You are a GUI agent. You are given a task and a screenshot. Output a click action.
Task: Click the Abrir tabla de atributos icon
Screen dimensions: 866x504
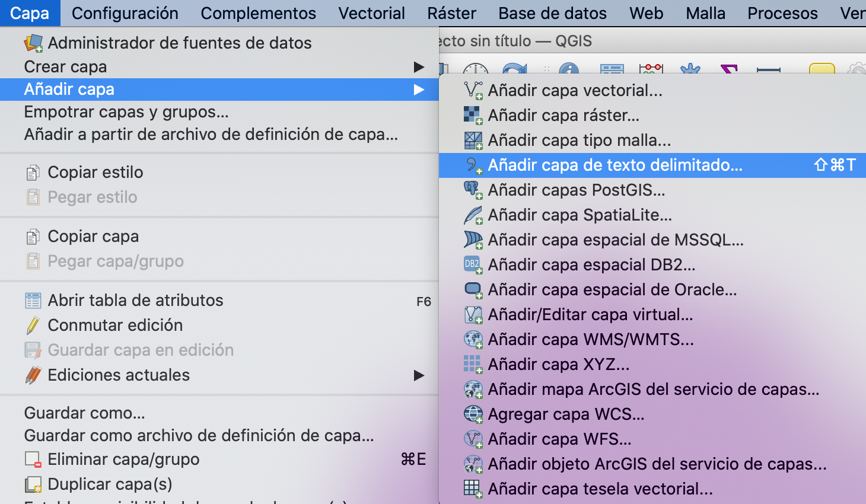pyautogui.click(x=33, y=300)
